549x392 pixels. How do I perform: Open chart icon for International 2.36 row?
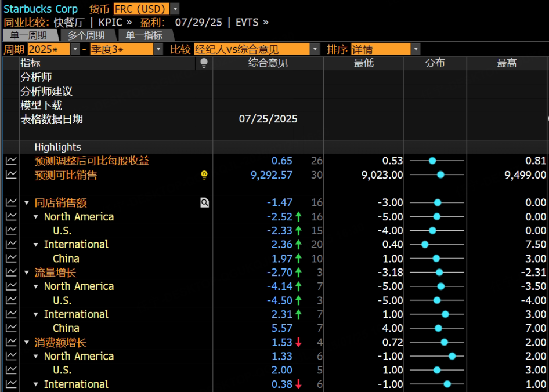pos(11,244)
